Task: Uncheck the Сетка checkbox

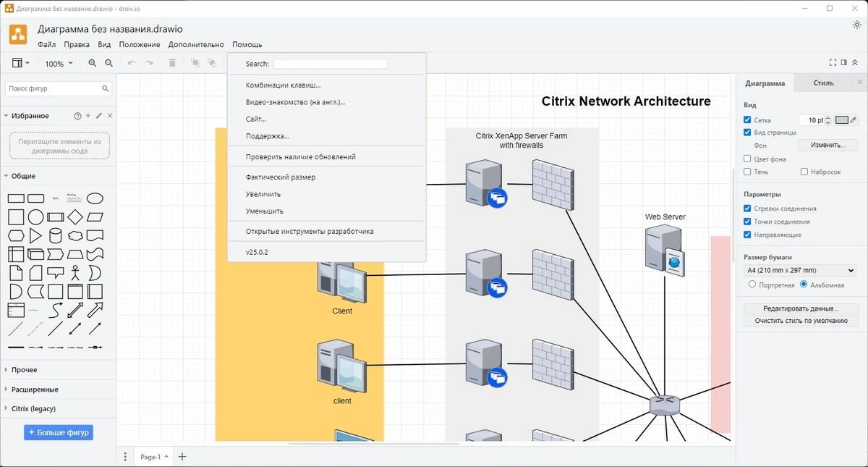Action: (x=748, y=120)
